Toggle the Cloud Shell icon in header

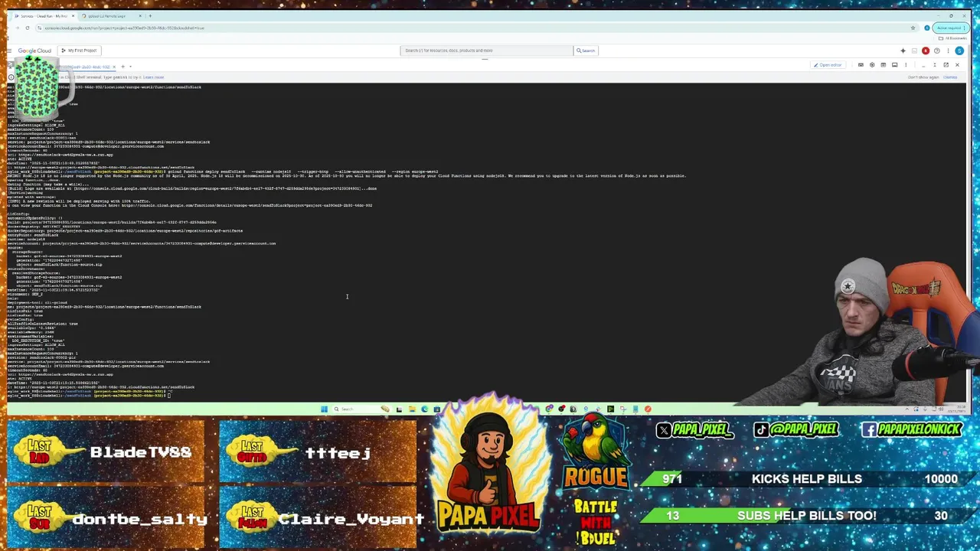pos(914,51)
